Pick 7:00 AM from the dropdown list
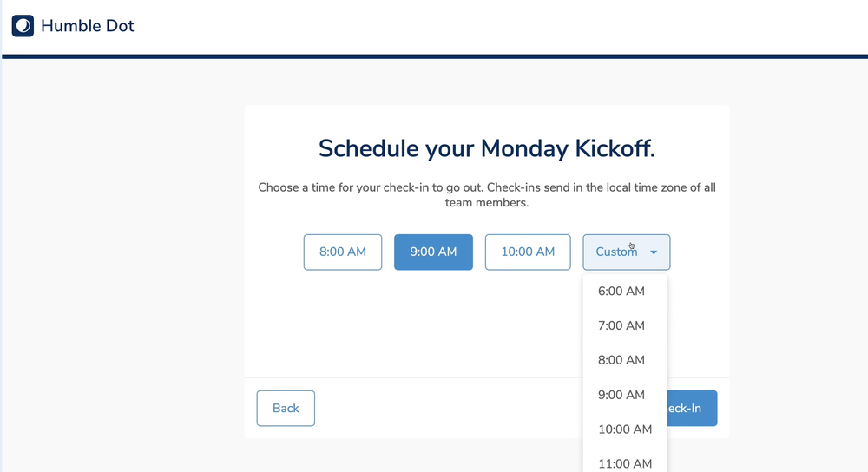This screenshot has width=868, height=472. click(621, 326)
